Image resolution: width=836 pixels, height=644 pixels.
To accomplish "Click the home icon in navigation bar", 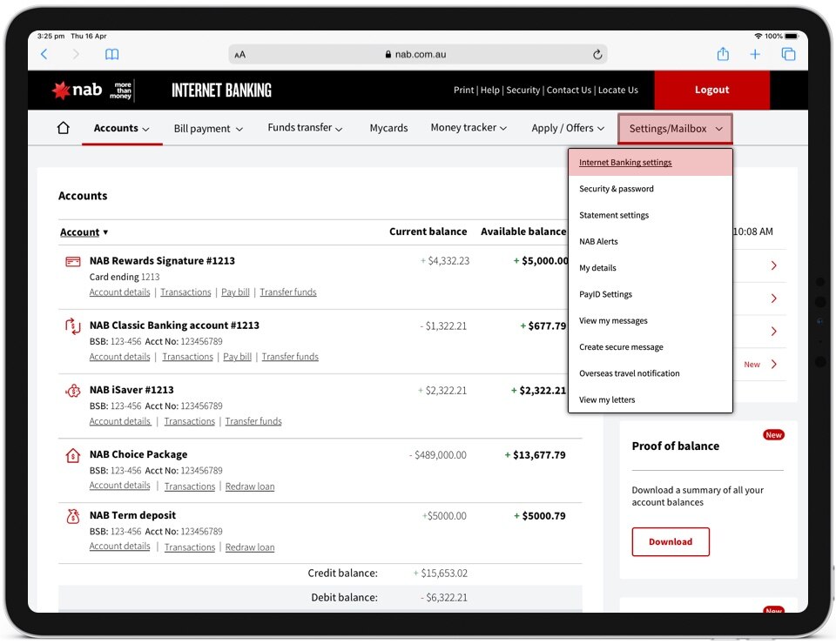I will 63,128.
